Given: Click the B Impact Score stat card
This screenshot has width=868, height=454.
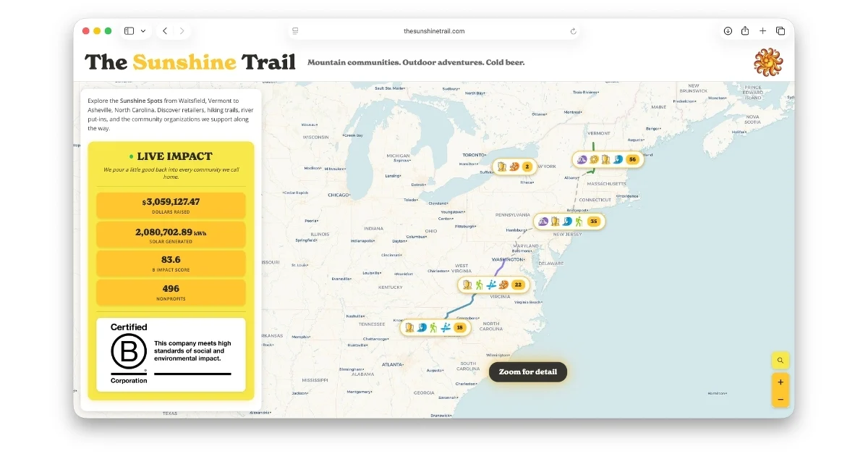Looking at the screenshot, I should coord(171,264).
